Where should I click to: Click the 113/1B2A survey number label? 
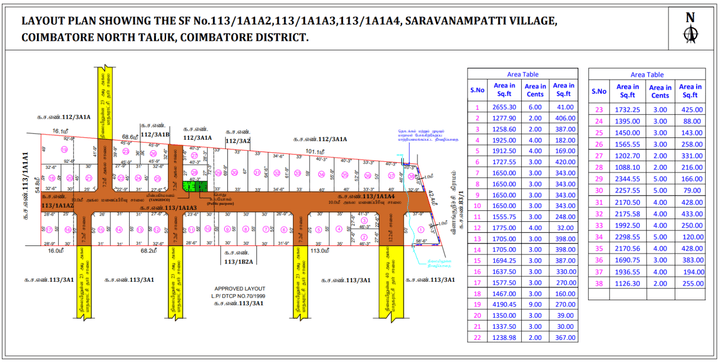(x=238, y=260)
